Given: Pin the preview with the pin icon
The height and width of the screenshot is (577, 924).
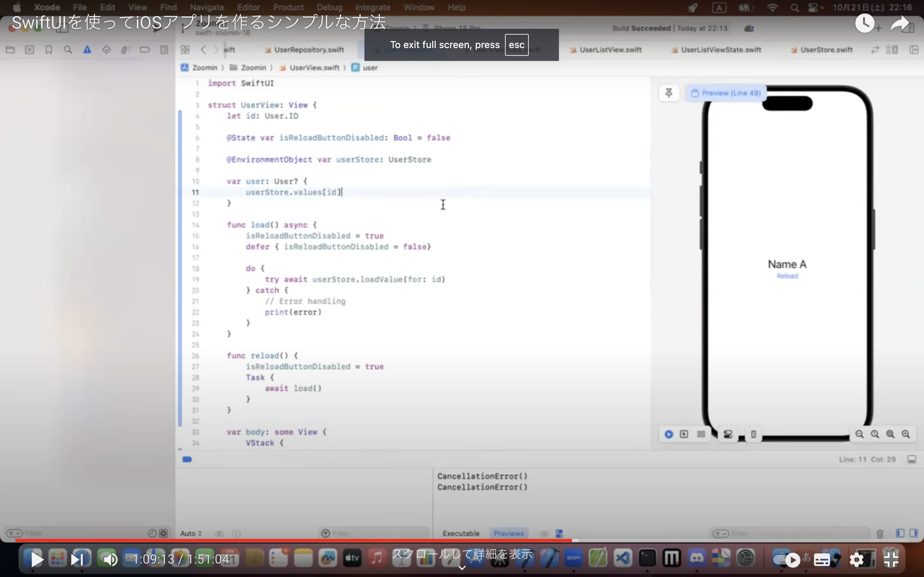Looking at the screenshot, I should (669, 93).
